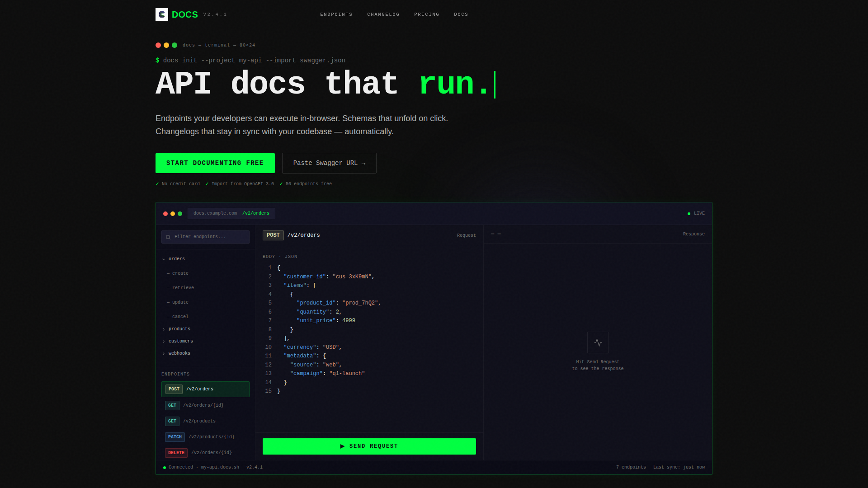Focus the Filter endpoints search field

tap(205, 237)
